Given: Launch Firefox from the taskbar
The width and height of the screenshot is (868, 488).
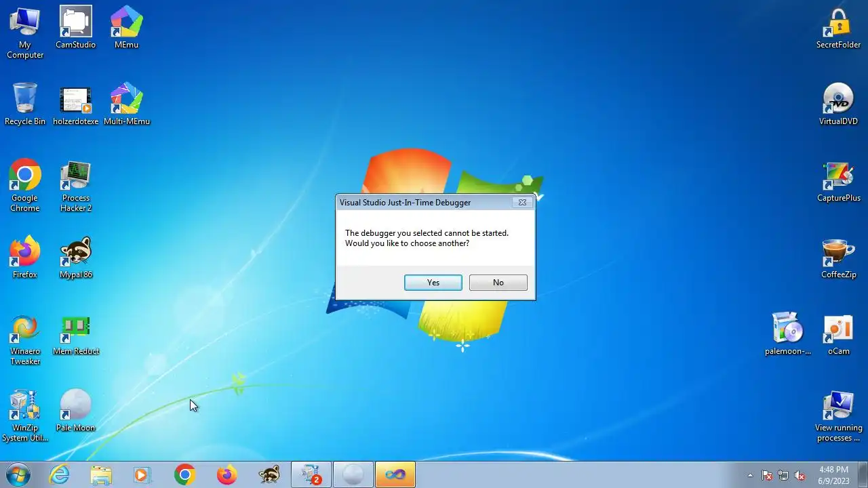Looking at the screenshot, I should click(x=226, y=475).
